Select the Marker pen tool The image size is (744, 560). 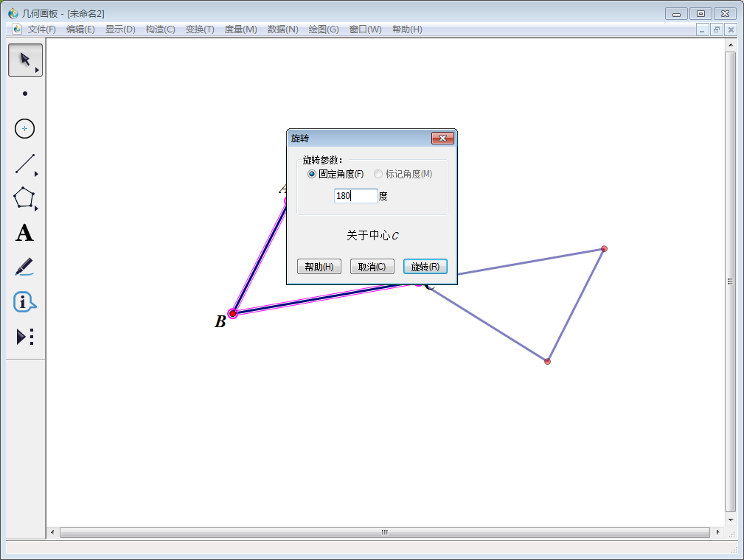pos(24,267)
